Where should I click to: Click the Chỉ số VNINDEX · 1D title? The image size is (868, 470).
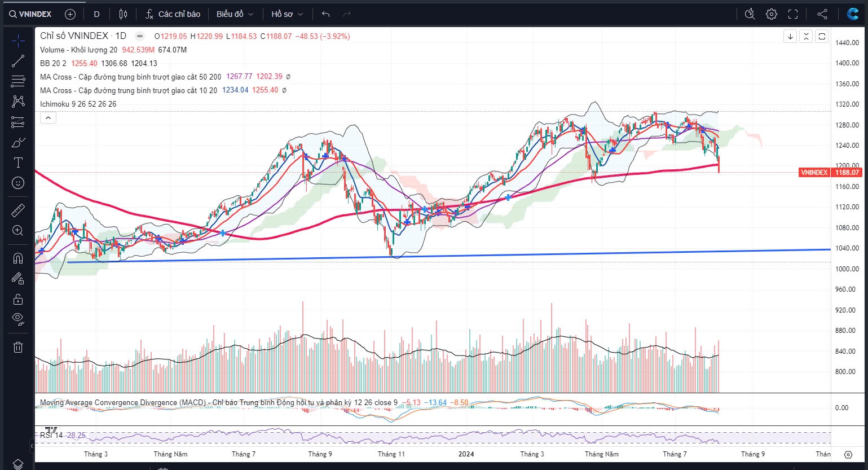(x=83, y=36)
